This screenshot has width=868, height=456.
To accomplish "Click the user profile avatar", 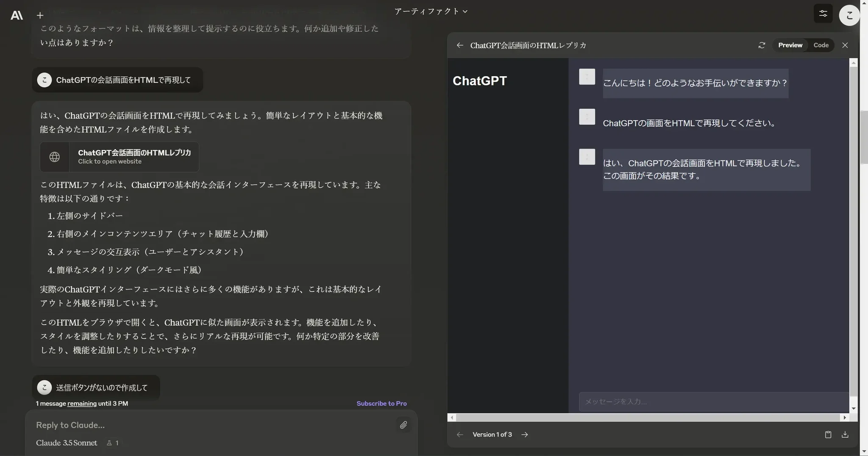I will (849, 15).
